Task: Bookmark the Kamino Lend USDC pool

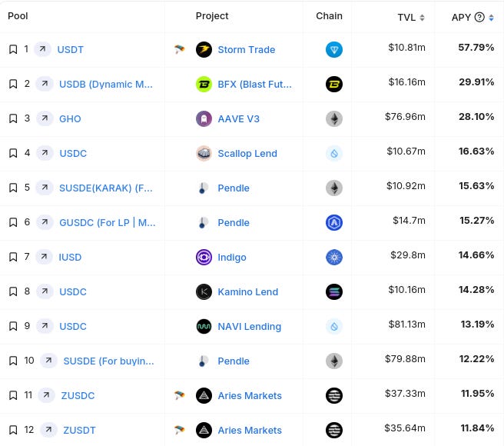Action: [x=13, y=291]
